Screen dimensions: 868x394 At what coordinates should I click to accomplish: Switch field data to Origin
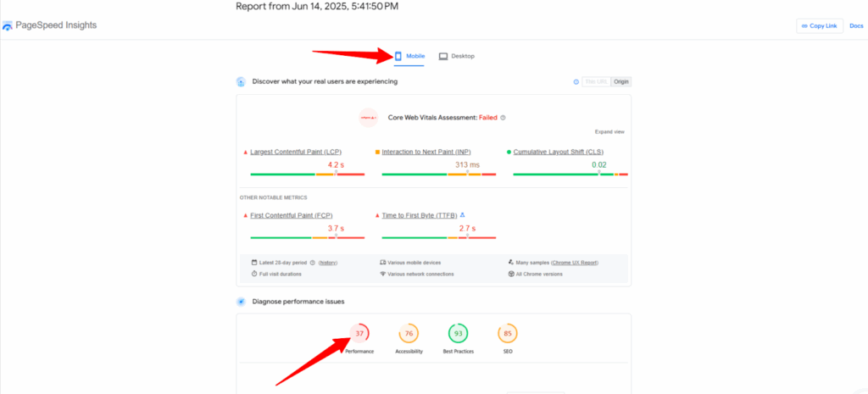[621, 82]
